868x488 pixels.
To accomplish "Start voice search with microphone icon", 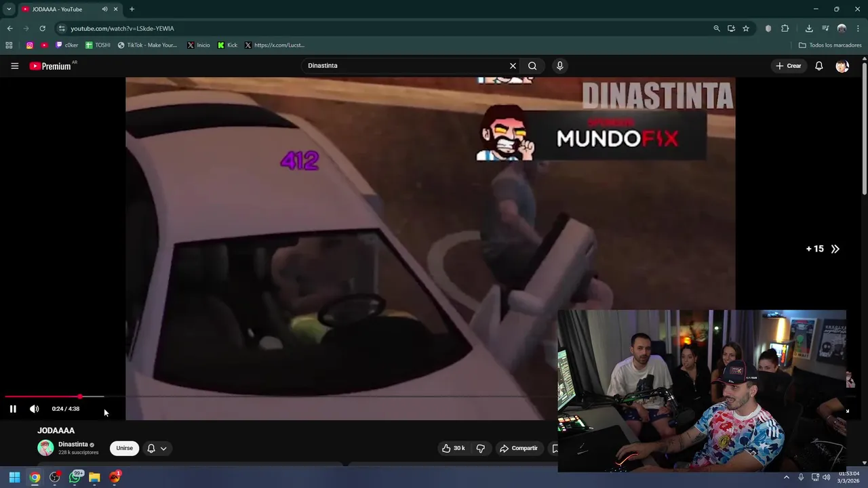I will tap(559, 66).
